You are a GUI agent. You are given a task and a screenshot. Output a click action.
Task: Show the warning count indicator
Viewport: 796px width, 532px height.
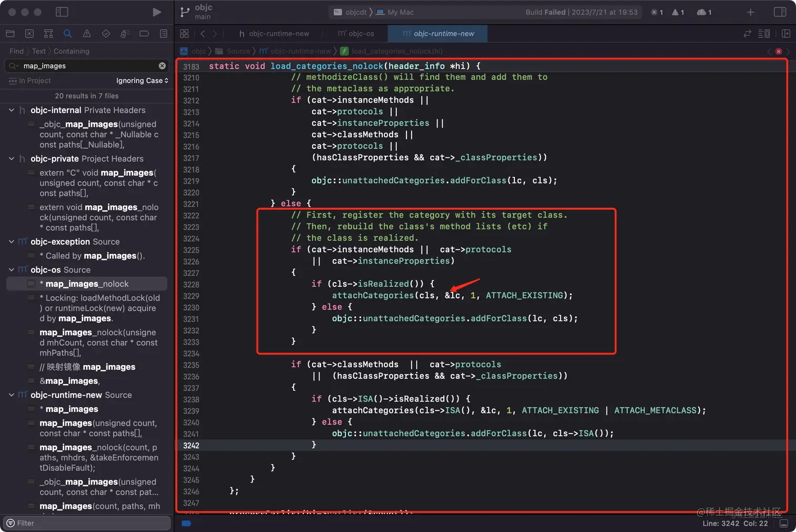(x=678, y=12)
